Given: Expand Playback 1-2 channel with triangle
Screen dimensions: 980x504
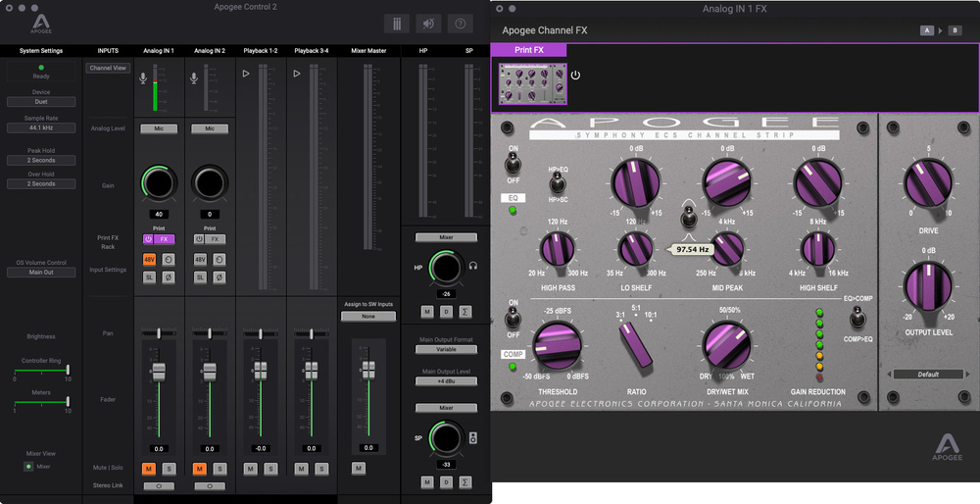Looking at the screenshot, I should pyautogui.click(x=245, y=74).
